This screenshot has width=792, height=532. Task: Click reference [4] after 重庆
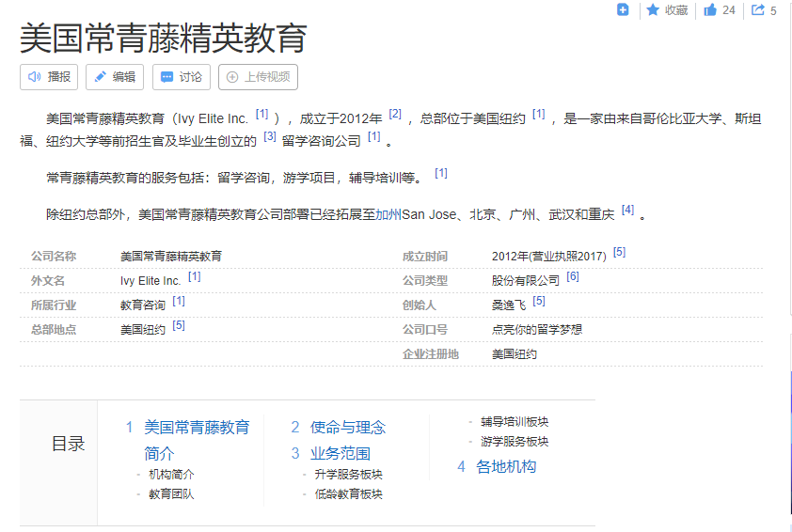627,210
